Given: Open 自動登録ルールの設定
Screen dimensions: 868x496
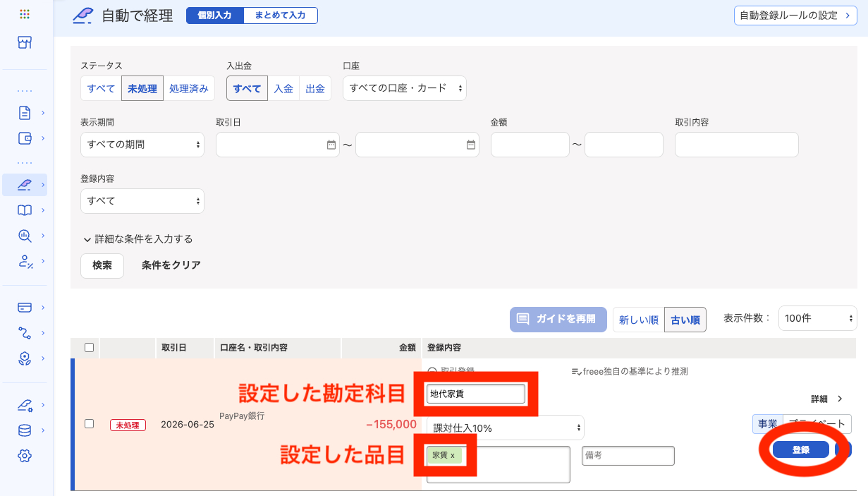Looking at the screenshot, I should coord(795,15).
